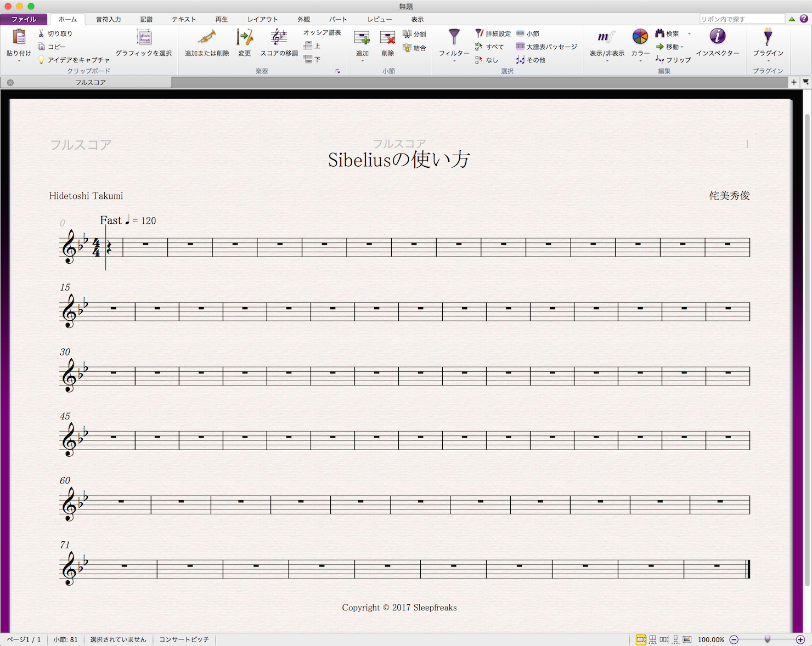Toggle panorama view in status bar
The width and height of the screenshot is (812, 646).
coord(687,639)
